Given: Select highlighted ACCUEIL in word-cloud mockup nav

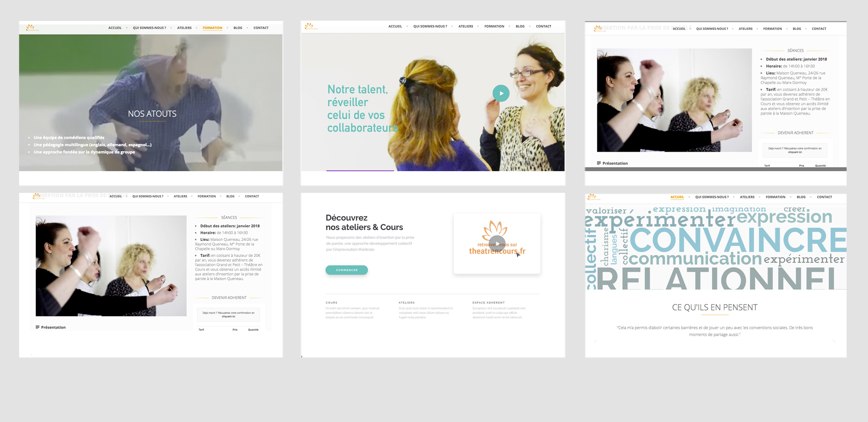Looking at the screenshot, I should [677, 197].
